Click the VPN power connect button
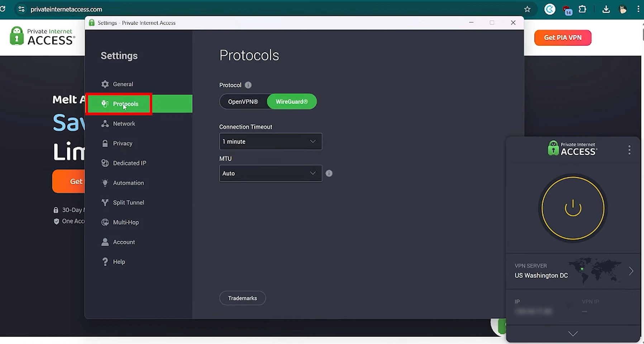644x344 pixels. (x=573, y=208)
